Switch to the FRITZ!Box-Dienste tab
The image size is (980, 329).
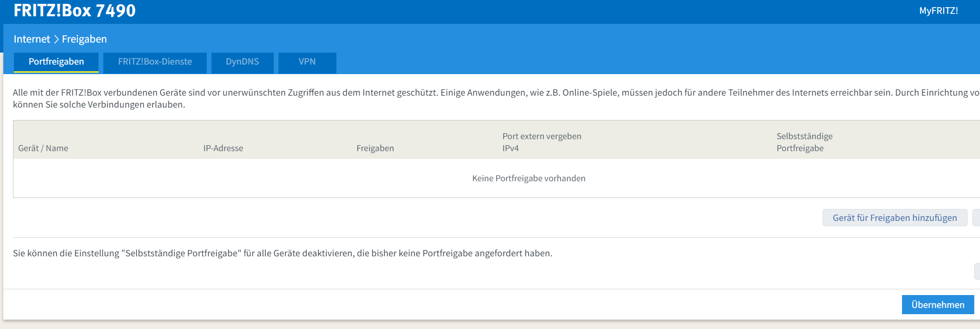pyautogui.click(x=155, y=62)
